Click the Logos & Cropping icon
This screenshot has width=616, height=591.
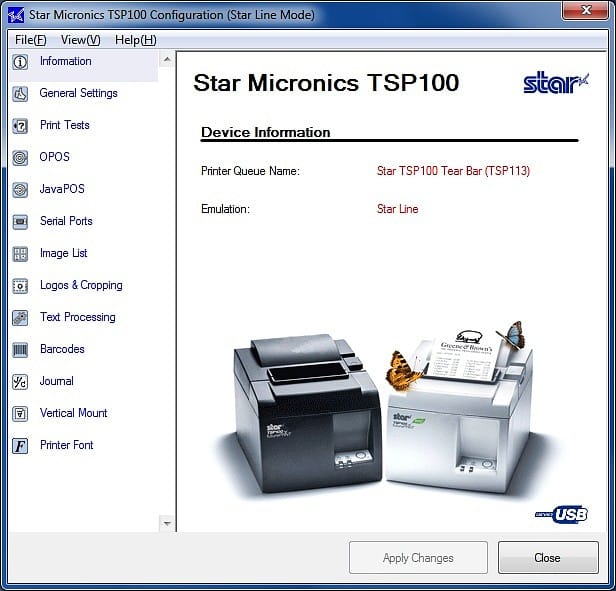point(20,286)
